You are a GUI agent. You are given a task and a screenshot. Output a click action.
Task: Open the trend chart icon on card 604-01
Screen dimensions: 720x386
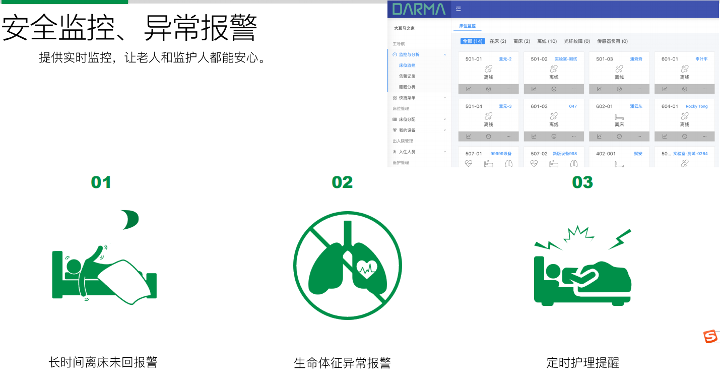pos(664,137)
